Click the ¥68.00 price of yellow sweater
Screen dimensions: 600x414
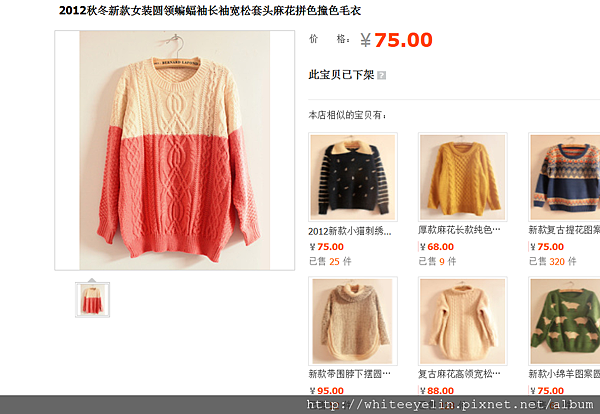pyautogui.click(x=437, y=247)
